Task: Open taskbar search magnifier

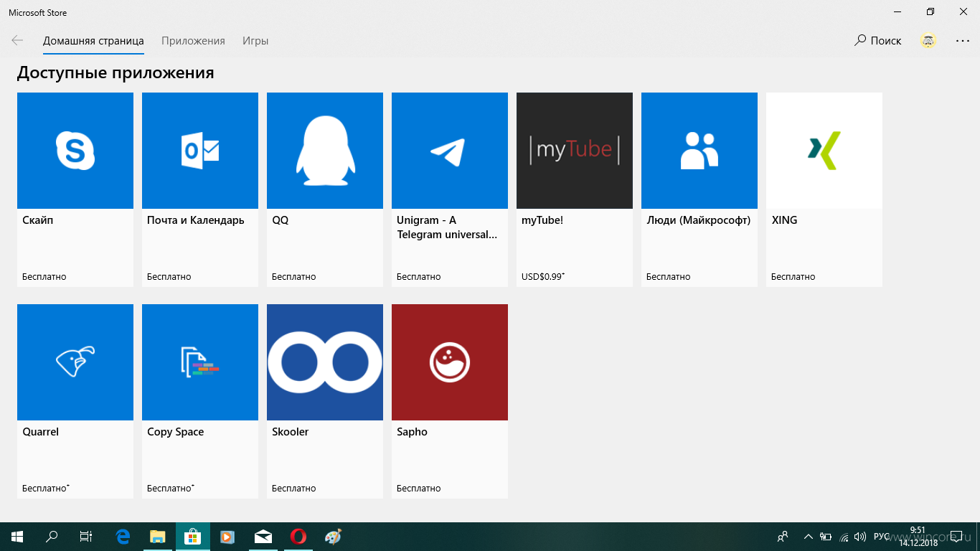Action: (52, 537)
